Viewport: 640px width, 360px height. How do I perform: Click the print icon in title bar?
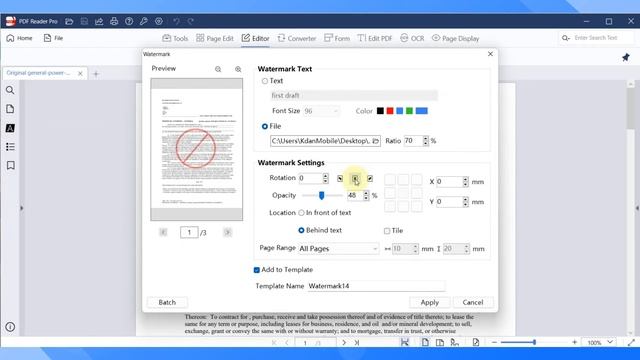click(114, 21)
